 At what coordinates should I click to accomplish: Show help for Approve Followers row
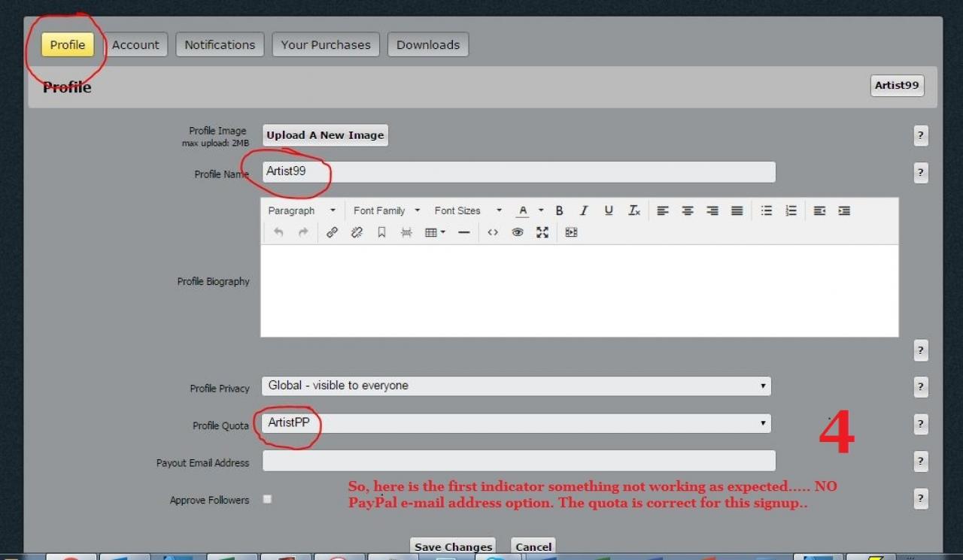920,498
